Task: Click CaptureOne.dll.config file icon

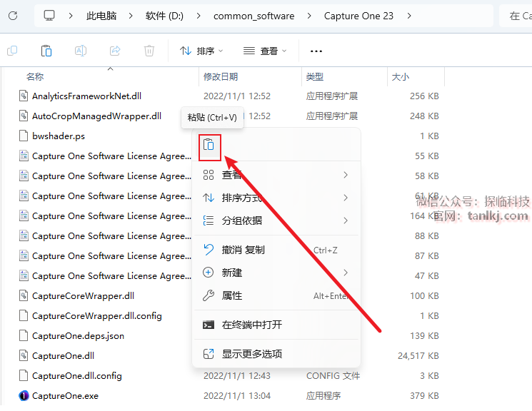Action: (24, 376)
